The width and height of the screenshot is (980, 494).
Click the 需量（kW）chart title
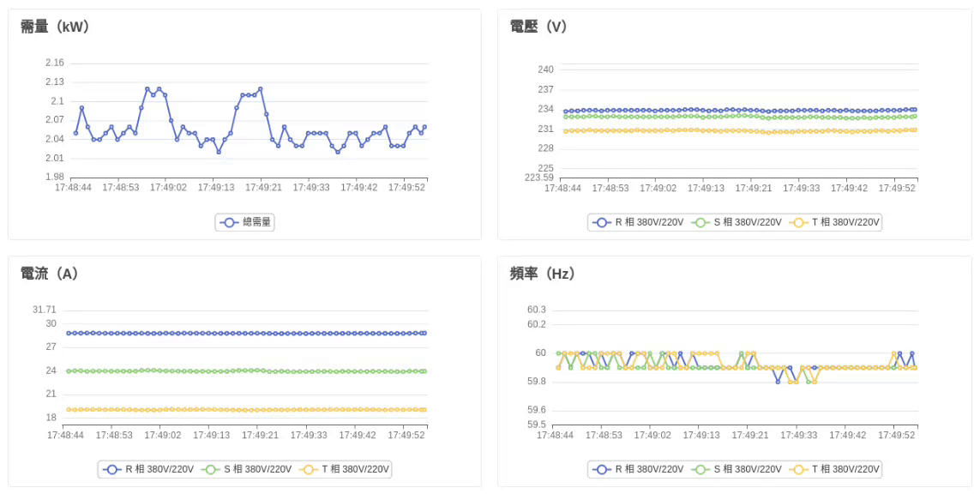[56, 27]
